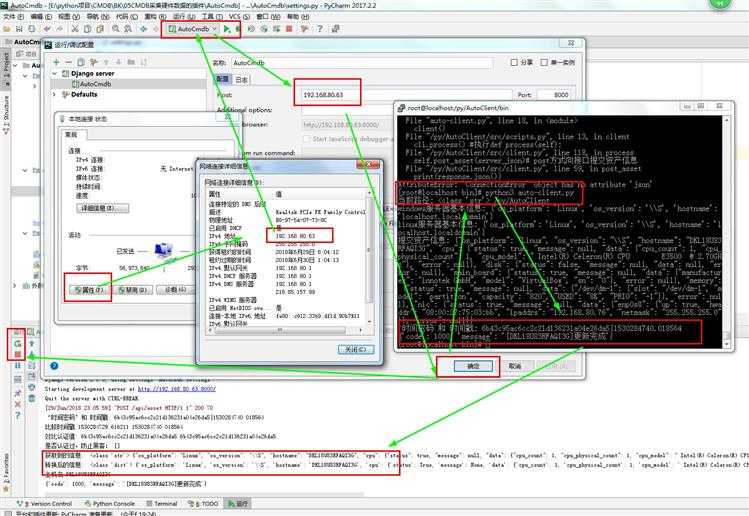Click 关闭 (Close) in the network details dialog
Viewport: 749px width, 516px height.
(355, 350)
